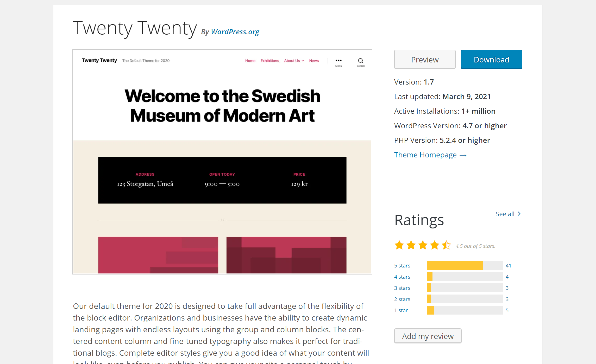Click 'Last updated: March 9, 2021' text
Image resolution: width=596 pixels, height=364 pixels.
point(442,97)
